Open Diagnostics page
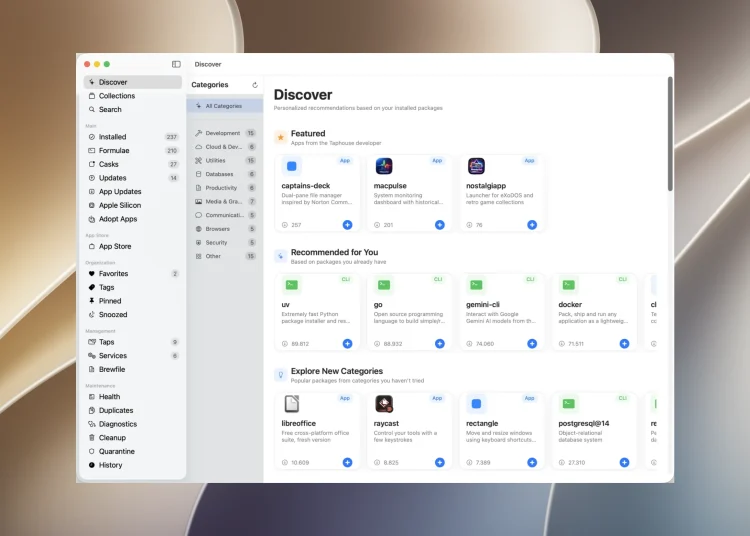Viewport: 750px width, 536px height. pos(132,424)
